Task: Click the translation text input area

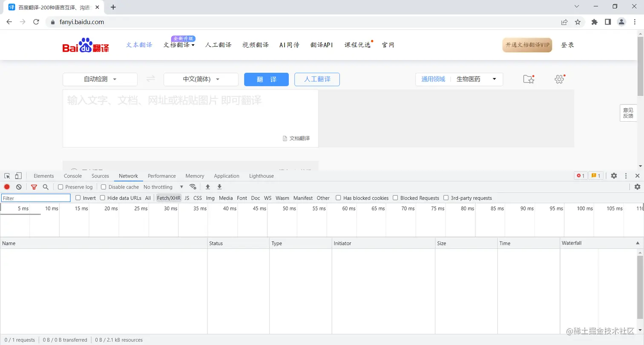Action: (x=190, y=118)
